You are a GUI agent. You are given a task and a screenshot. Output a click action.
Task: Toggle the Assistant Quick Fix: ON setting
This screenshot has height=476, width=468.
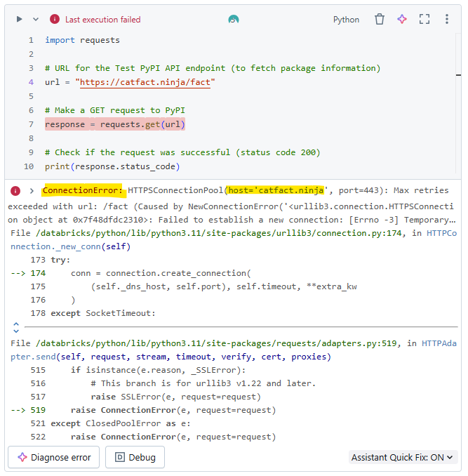[403, 457]
